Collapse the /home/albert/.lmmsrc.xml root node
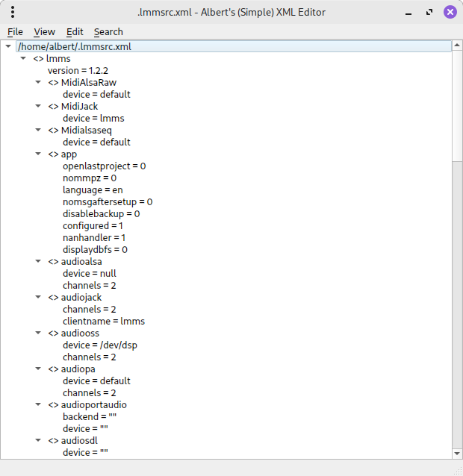The image size is (463, 476). tap(8, 46)
